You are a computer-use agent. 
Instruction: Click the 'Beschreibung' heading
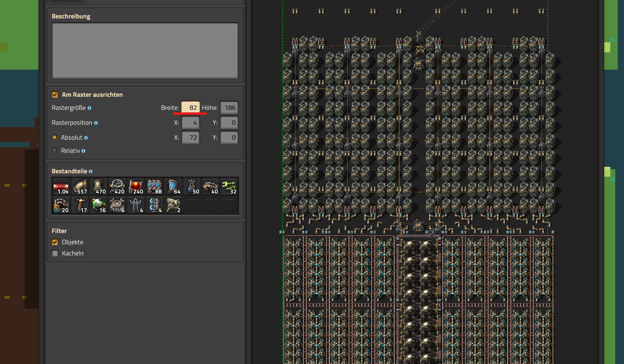[x=71, y=16]
